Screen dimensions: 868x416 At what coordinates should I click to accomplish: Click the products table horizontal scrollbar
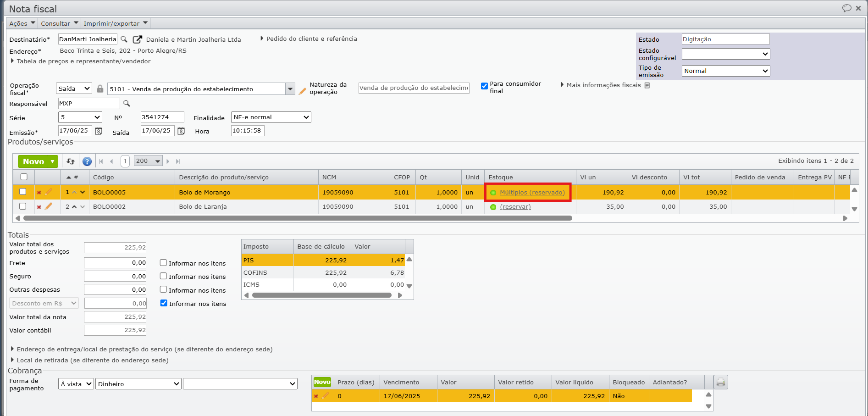click(x=298, y=218)
